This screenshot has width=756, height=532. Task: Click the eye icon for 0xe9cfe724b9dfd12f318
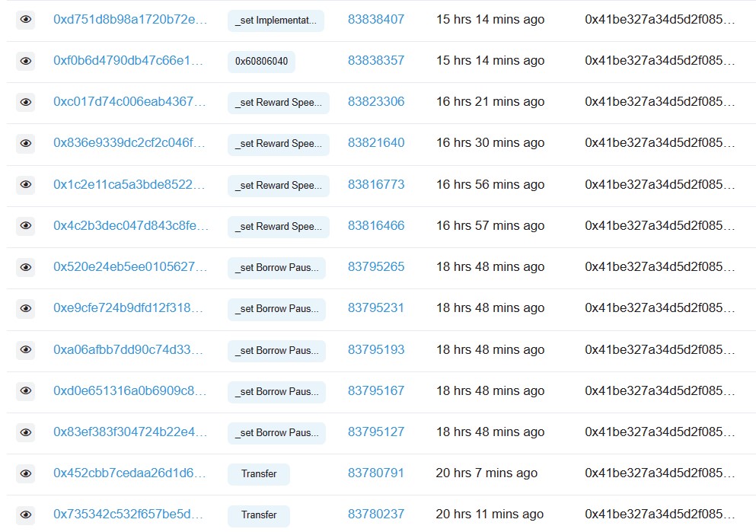tap(26, 308)
